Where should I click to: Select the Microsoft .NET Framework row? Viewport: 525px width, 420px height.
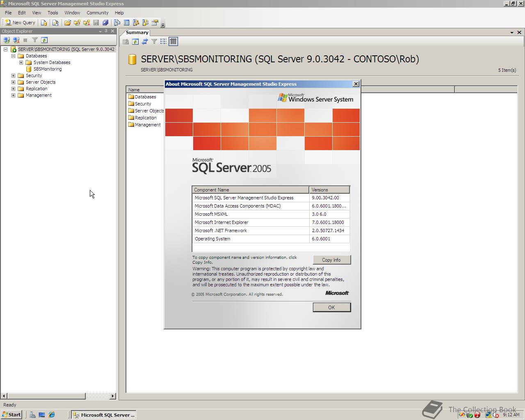[271, 231]
